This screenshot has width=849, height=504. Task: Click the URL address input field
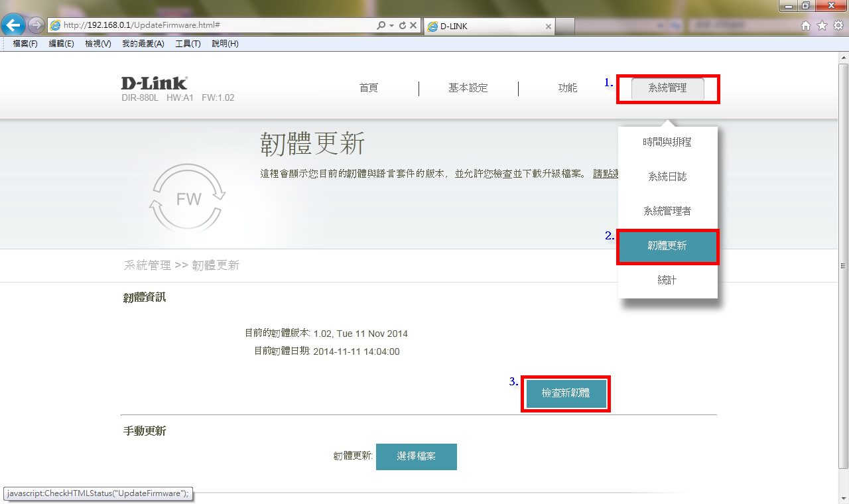coord(212,25)
